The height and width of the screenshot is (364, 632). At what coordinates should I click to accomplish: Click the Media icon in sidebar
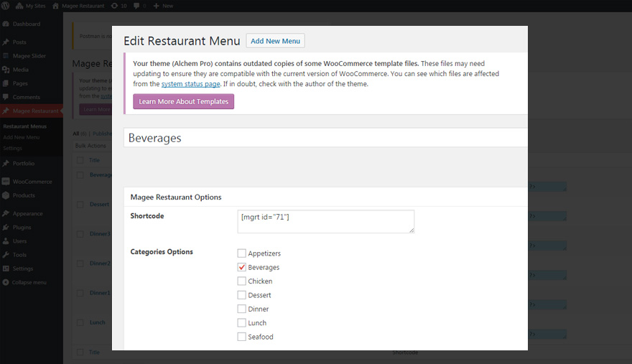tap(6, 70)
